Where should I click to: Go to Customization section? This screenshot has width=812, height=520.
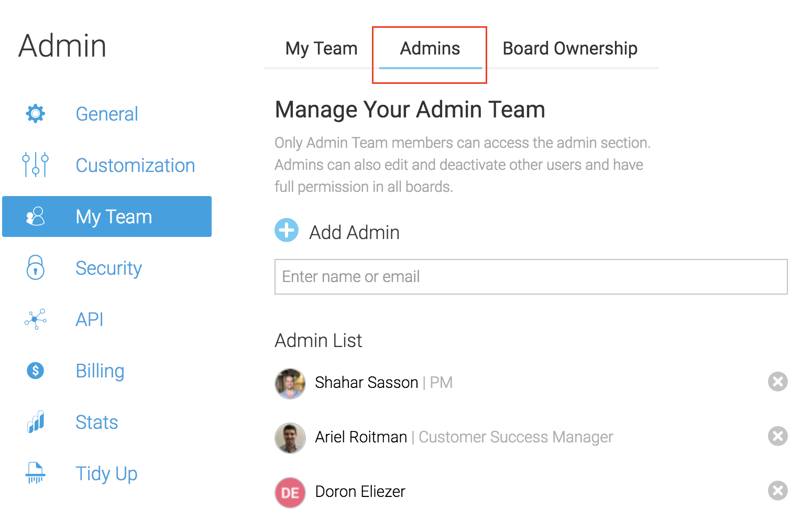point(135,165)
